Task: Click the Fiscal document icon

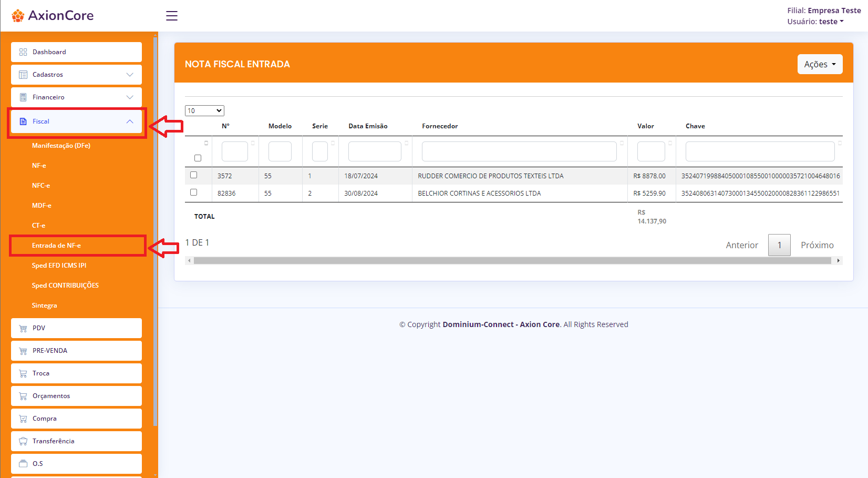Action: pos(23,121)
